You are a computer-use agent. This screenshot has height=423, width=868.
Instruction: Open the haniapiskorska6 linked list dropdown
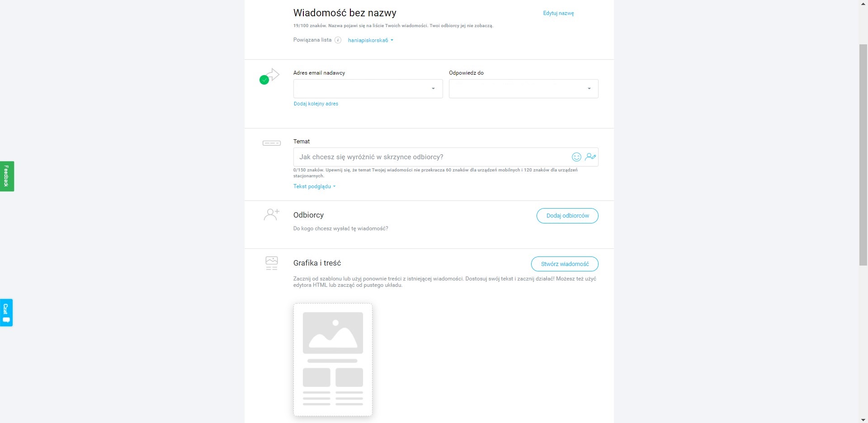(x=371, y=40)
